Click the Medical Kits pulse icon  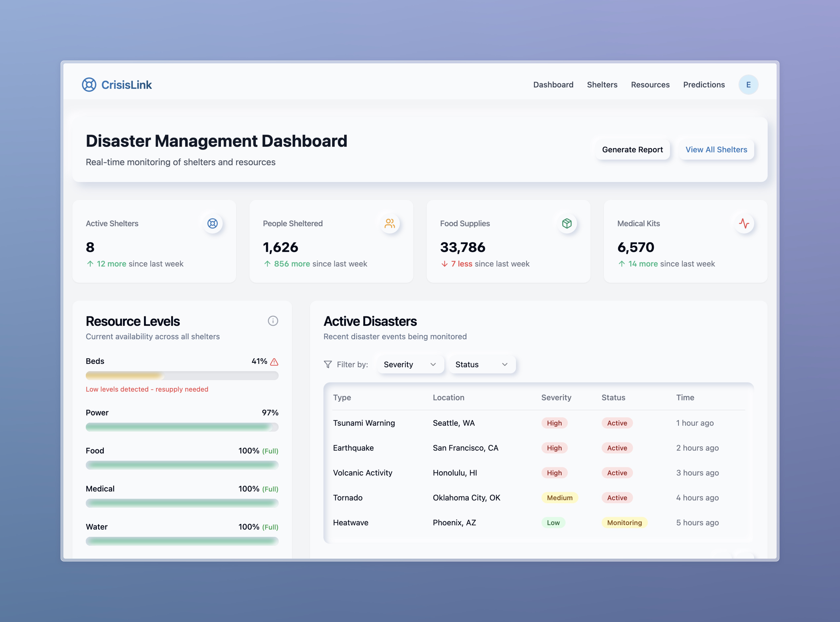point(744,224)
